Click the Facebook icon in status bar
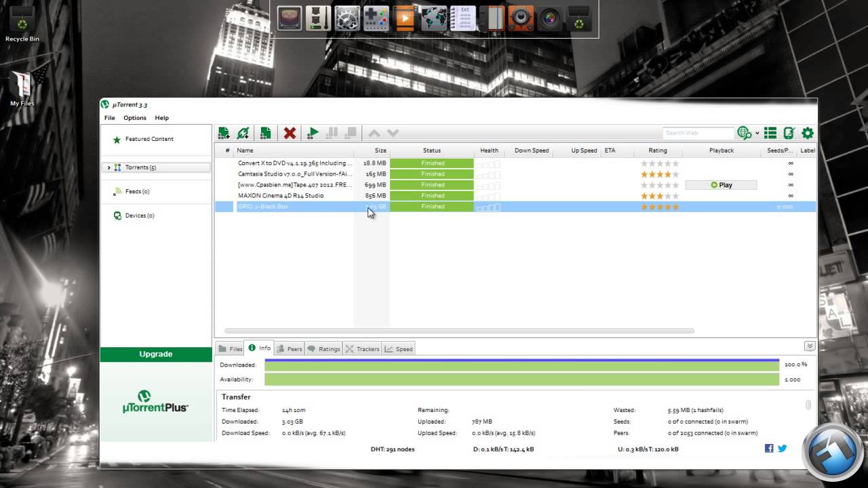Viewport: 868px width, 488px height. tap(769, 448)
